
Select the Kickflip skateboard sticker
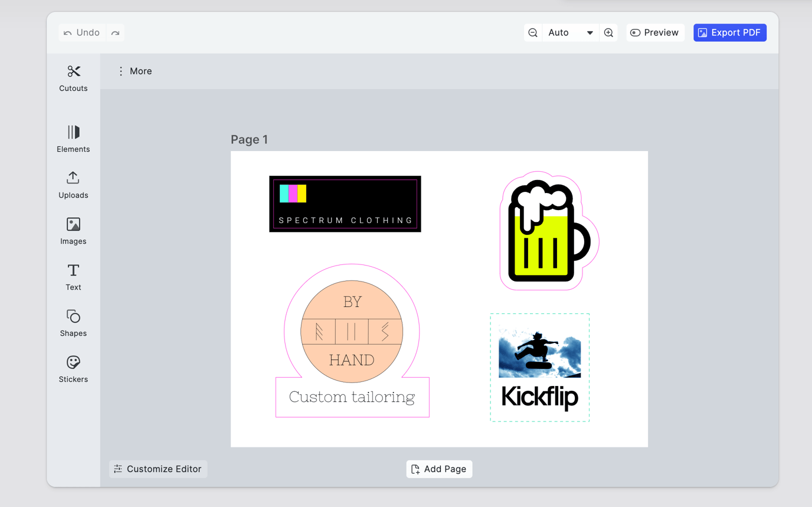pos(539,367)
